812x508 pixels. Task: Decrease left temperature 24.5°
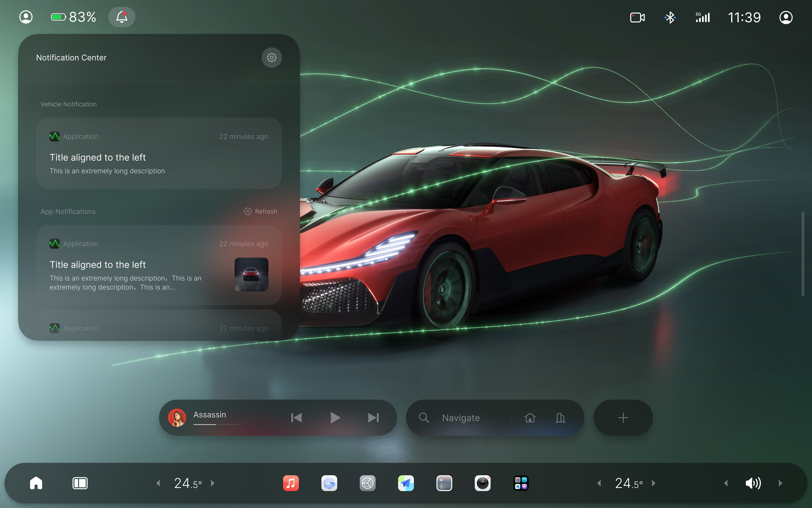coord(158,483)
